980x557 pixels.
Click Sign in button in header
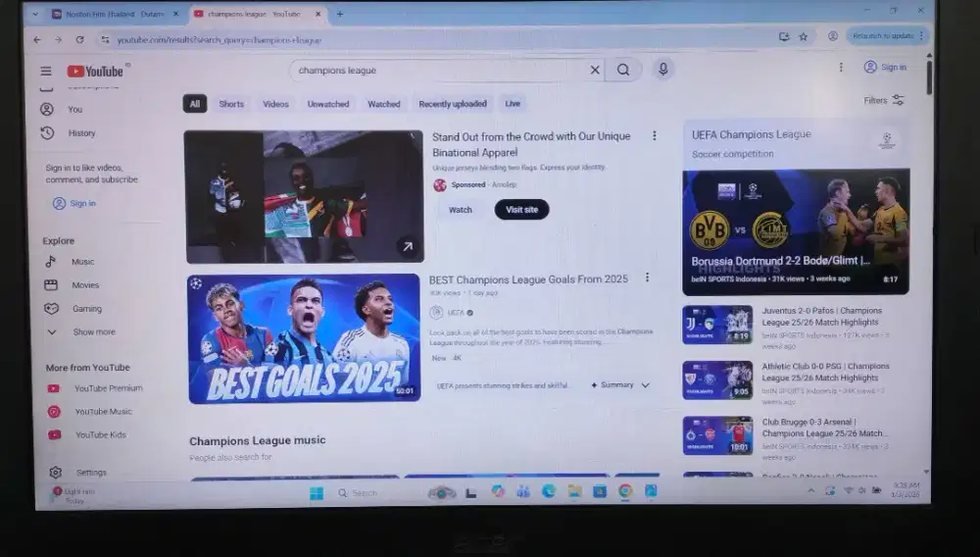point(884,67)
